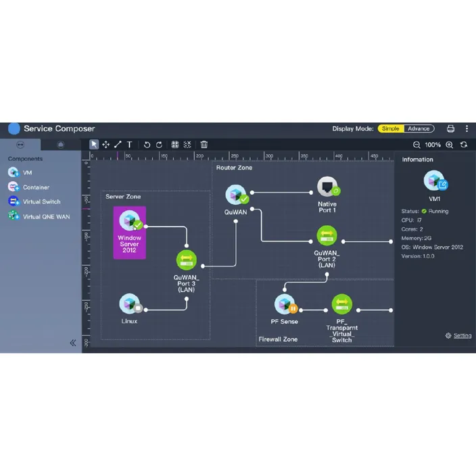Delete with the trash icon

[204, 145]
